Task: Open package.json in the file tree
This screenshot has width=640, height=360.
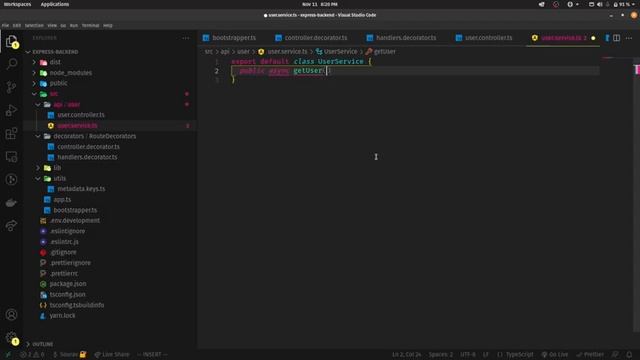Action: click(68, 284)
